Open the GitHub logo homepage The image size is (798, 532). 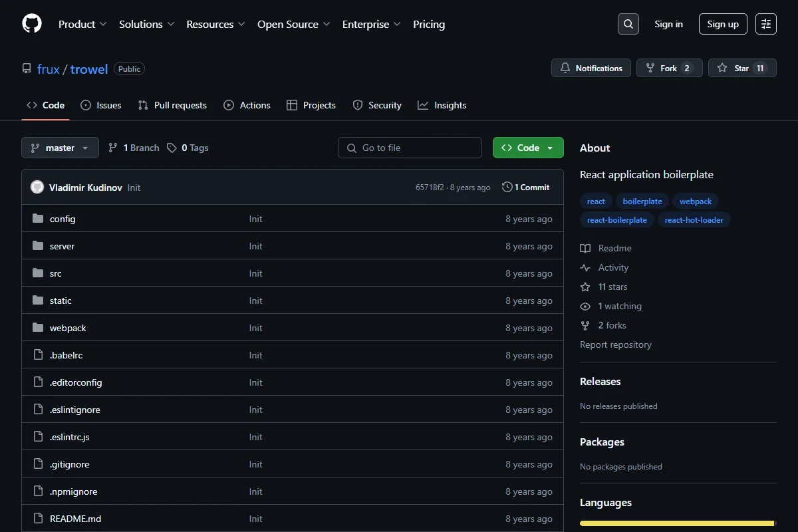(x=32, y=24)
